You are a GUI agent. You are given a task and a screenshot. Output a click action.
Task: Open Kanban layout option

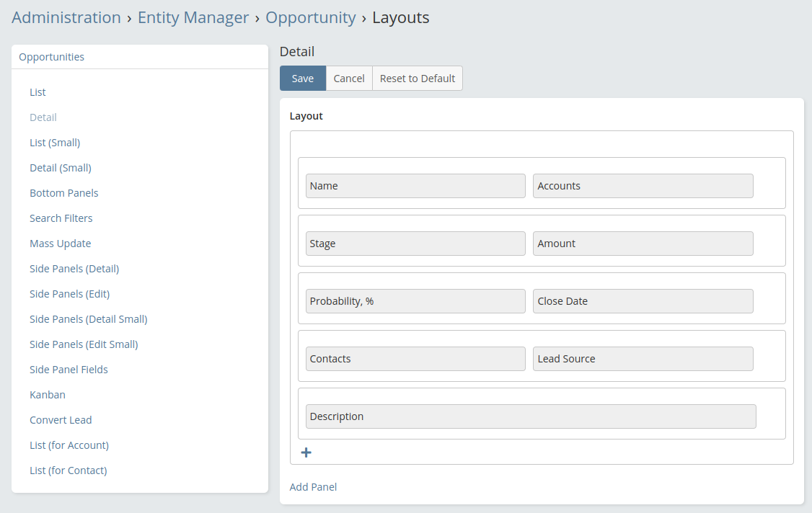click(x=48, y=395)
